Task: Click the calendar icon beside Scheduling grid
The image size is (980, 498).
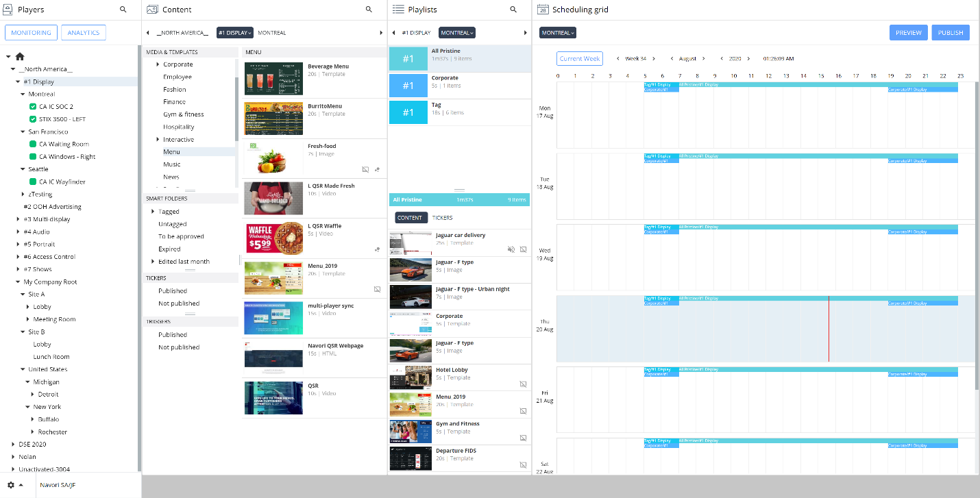Action: (x=543, y=10)
